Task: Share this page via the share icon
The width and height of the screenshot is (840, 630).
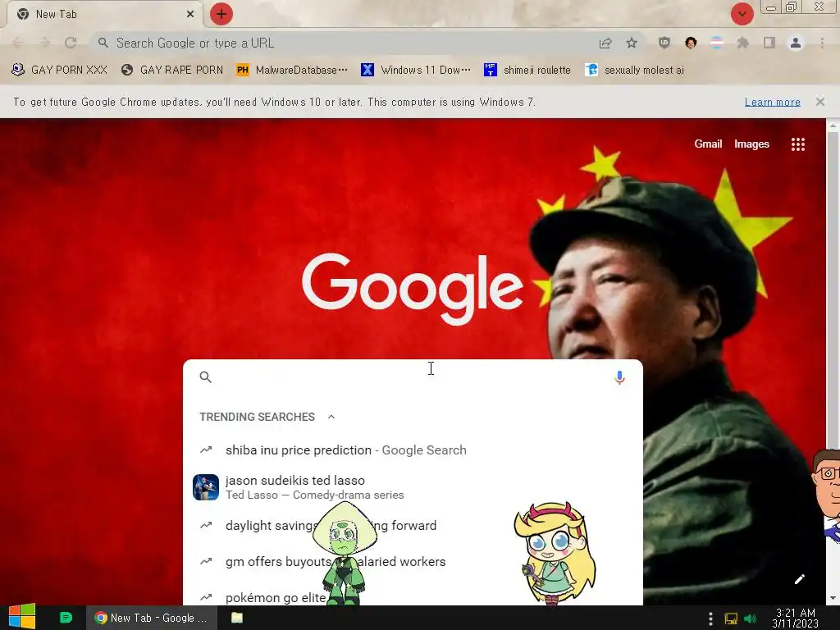Action: click(605, 43)
